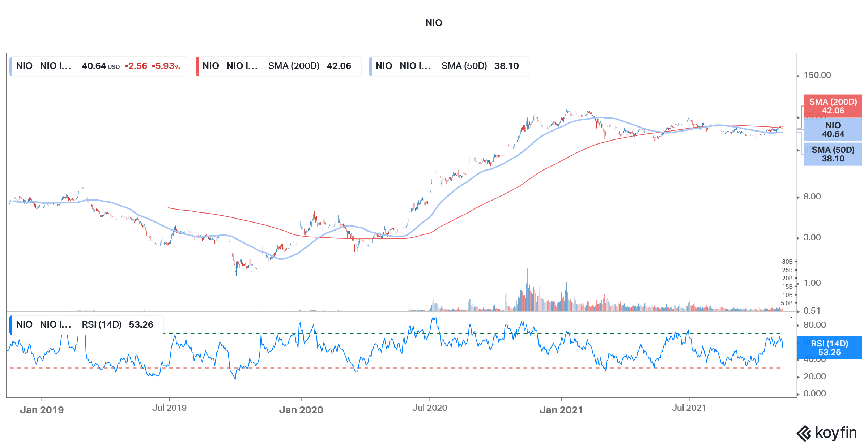The height and width of the screenshot is (448, 868).
Task: Click the Jan 2021 date axis label
Action: point(561,410)
